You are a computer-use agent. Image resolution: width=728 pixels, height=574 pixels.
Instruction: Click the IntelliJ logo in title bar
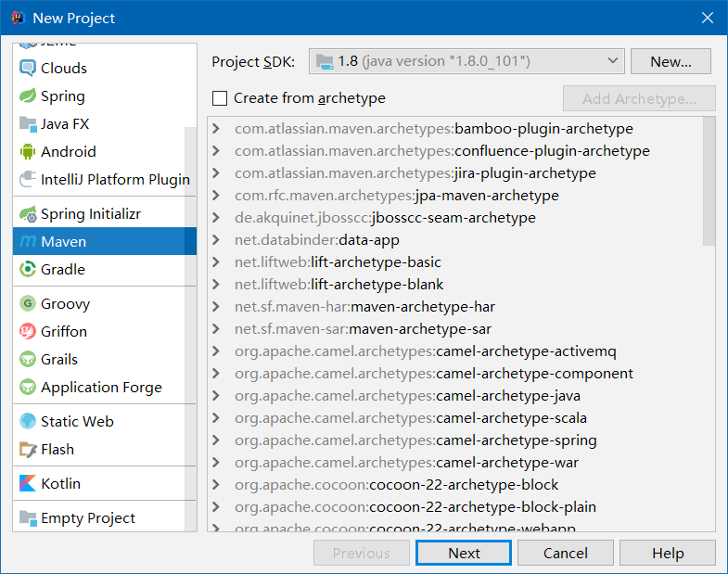tap(18, 18)
